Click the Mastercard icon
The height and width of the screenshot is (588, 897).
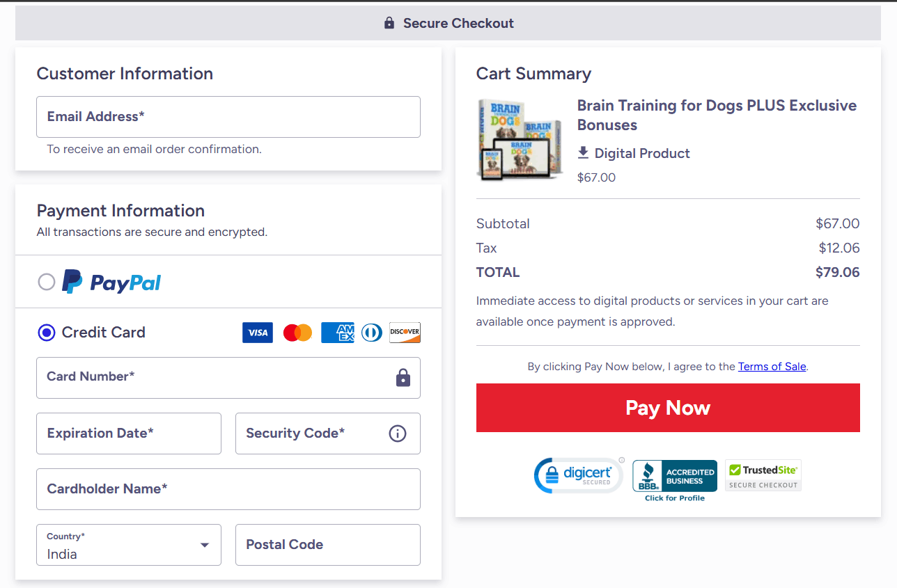click(x=297, y=333)
